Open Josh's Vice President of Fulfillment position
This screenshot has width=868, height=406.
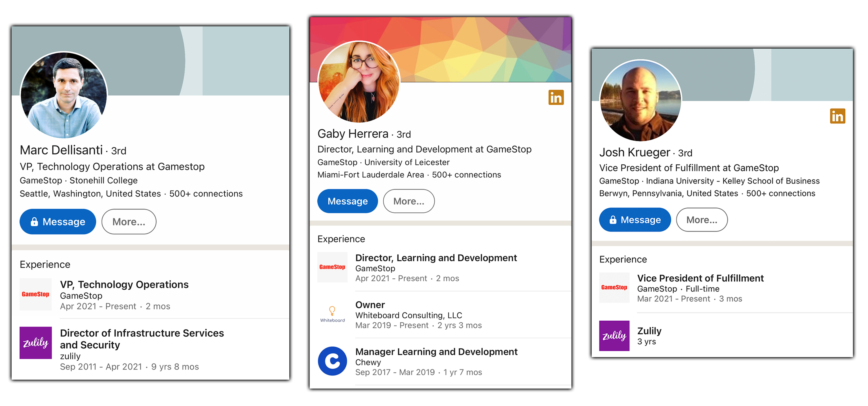coord(700,278)
